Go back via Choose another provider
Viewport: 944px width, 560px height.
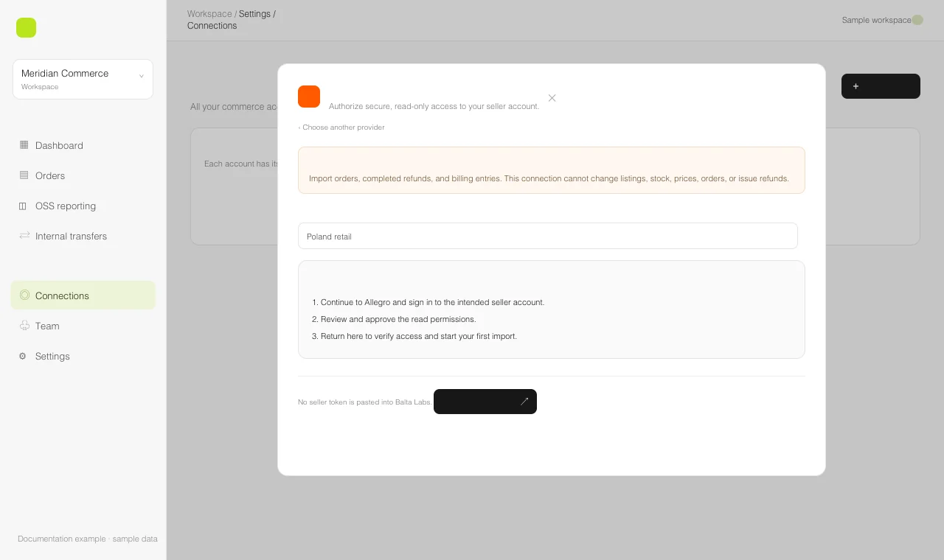pos(341,127)
